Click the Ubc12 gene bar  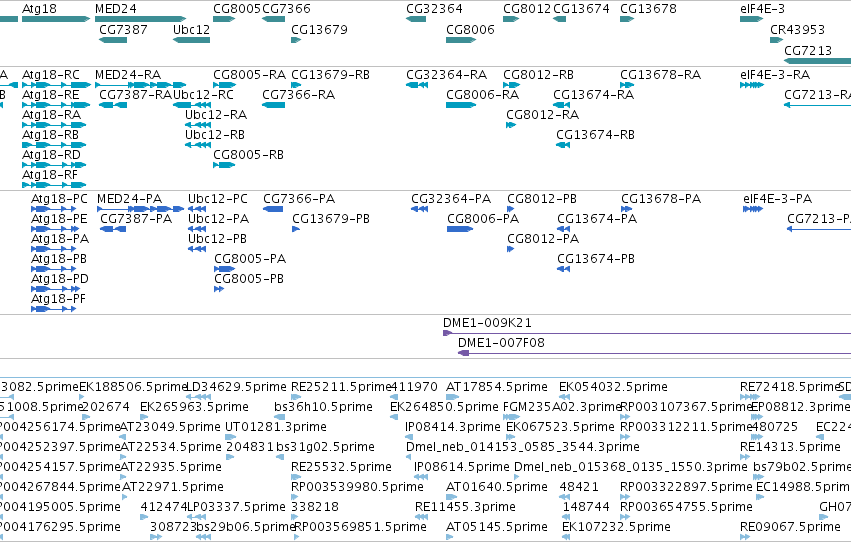pyautogui.click(x=191, y=40)
